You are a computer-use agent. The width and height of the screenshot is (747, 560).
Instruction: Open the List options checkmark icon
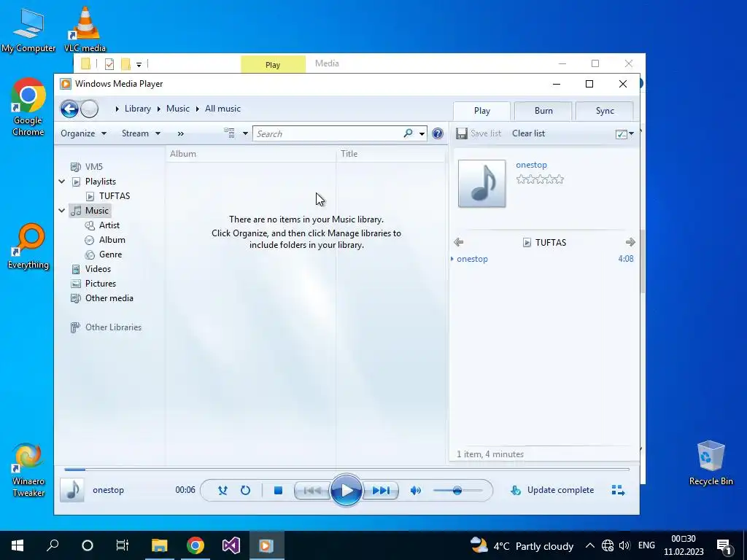[621, 134]
